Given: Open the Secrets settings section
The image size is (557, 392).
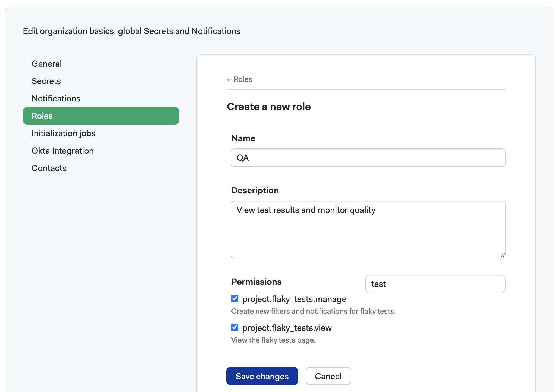Looking at the screenshot, I should coord(46,81).
